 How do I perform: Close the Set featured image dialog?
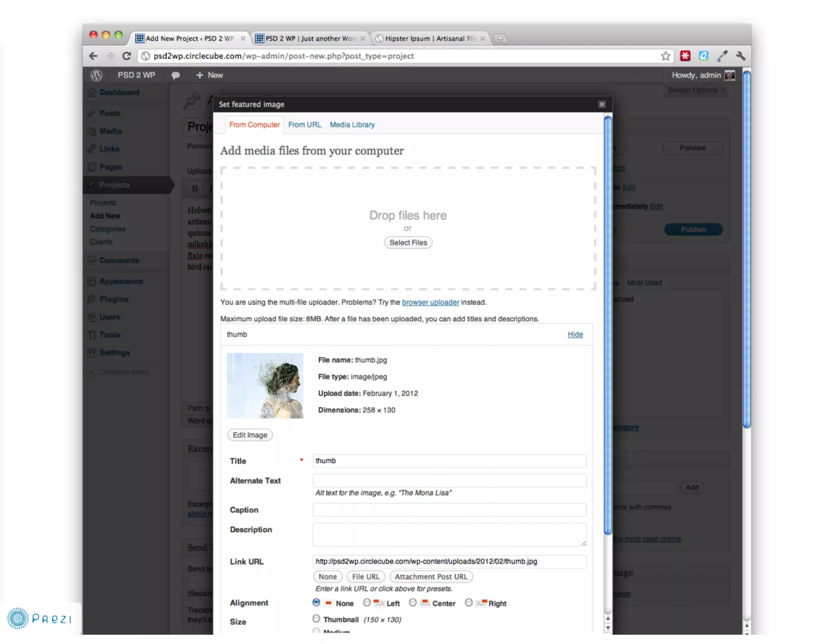[602, 104]
